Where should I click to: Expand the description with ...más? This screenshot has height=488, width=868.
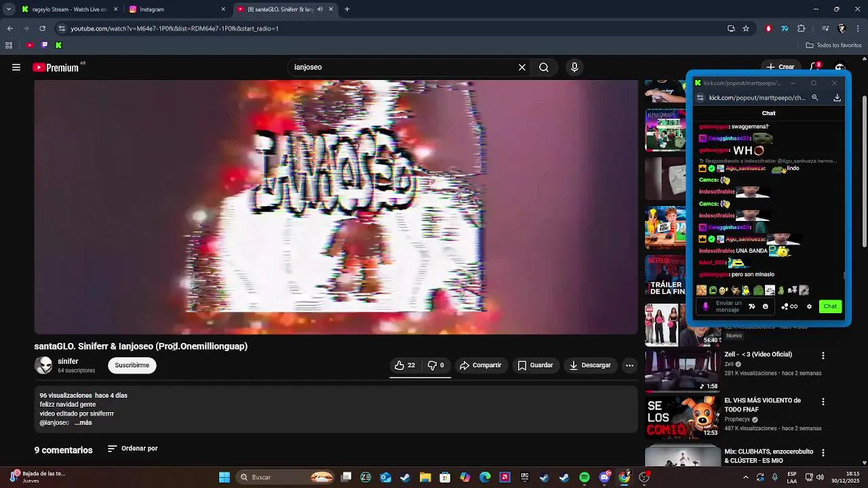[x=83, y=423]
